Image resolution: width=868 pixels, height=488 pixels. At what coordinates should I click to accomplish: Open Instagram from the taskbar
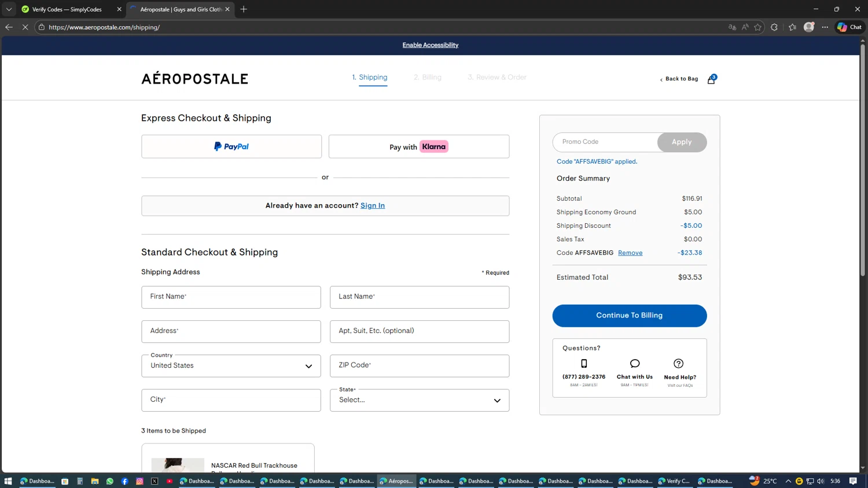click(139, 481)
